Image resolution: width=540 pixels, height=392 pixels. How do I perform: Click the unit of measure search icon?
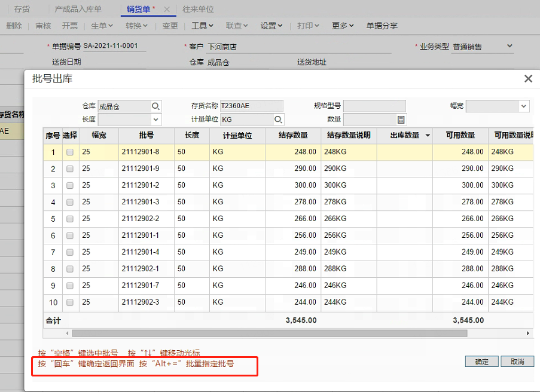(x=278, y=120)
